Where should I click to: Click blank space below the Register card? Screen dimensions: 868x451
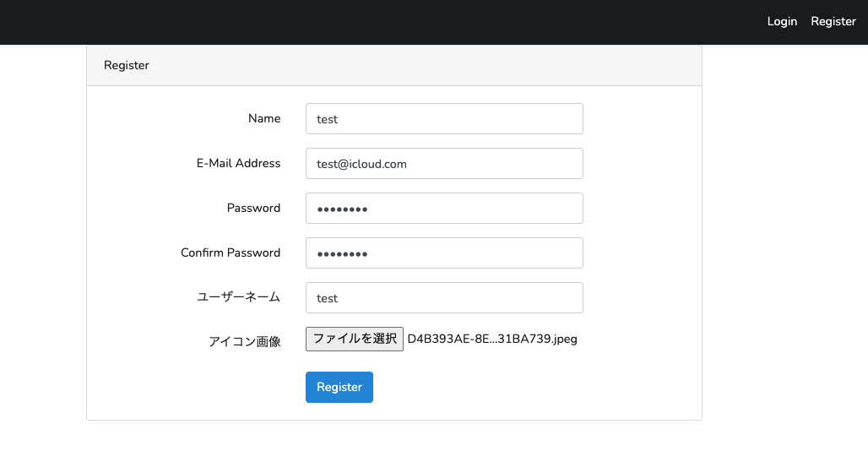(393, 436)
